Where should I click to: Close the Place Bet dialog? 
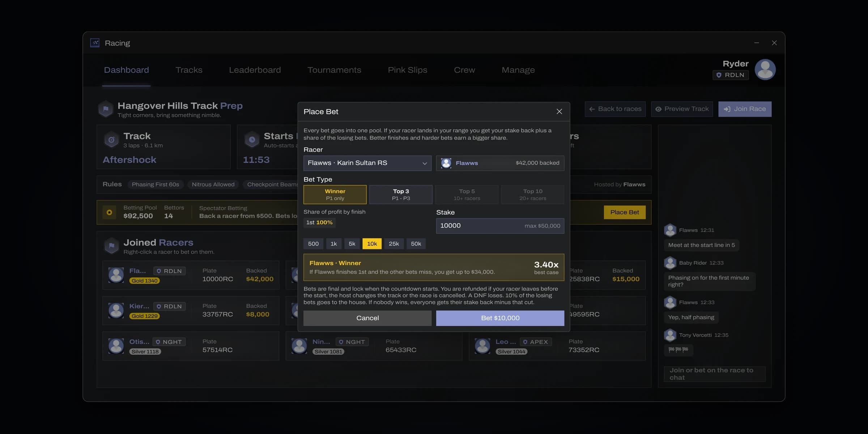point(559,111)
